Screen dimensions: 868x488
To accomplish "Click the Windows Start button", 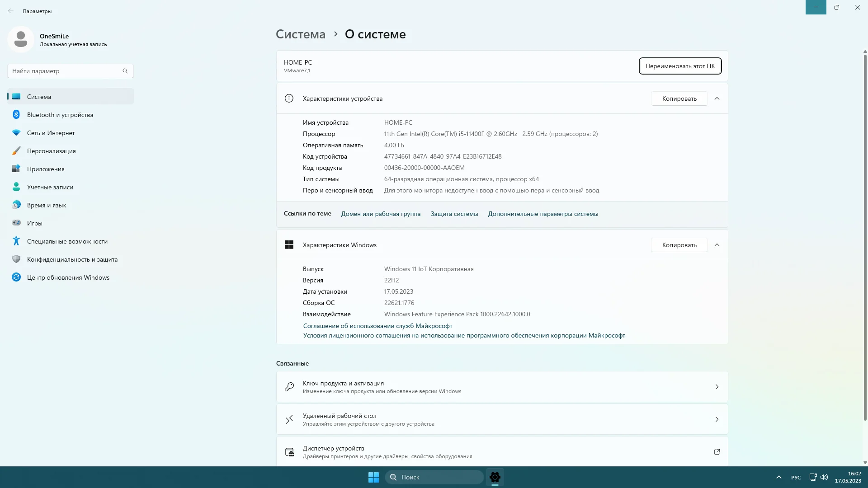I will tap(373, 477).
